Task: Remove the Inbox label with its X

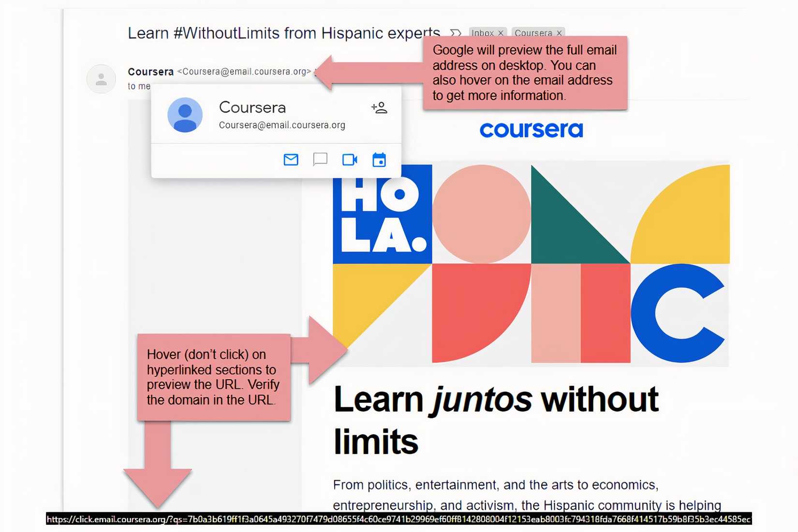Action: [x=501, y=33]
